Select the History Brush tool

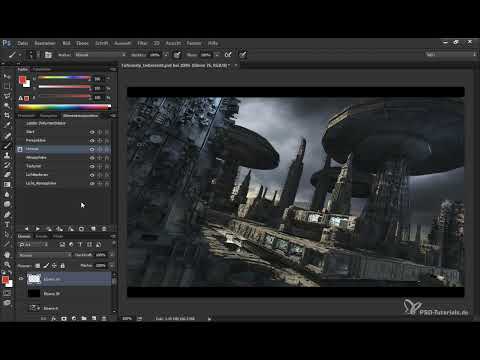pyautogui.click(x=7, y=165)
